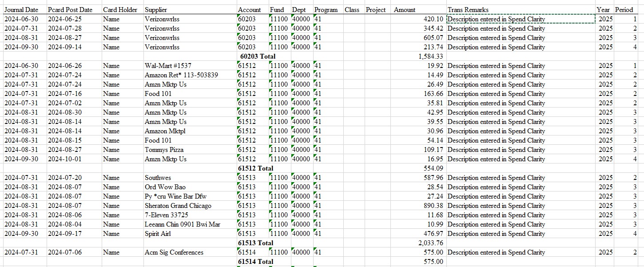Click the 345.42 amount cell
644x267 pixels.
419,28
